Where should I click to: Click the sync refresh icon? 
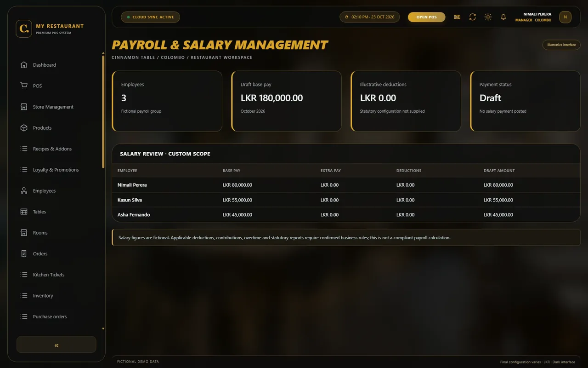(x=472, y=17)
